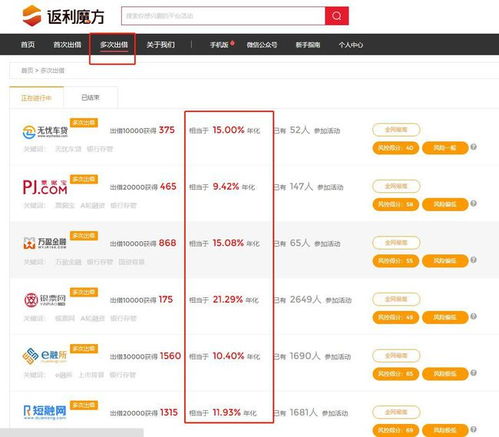Switch to the 已结束 tab

(91, 97)
